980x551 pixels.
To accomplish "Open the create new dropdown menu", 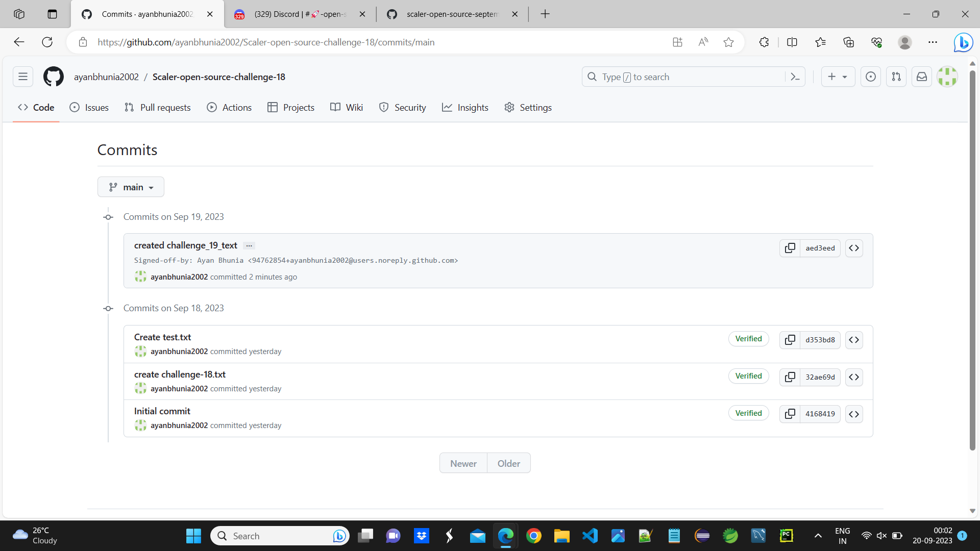I will click(838, 77).
